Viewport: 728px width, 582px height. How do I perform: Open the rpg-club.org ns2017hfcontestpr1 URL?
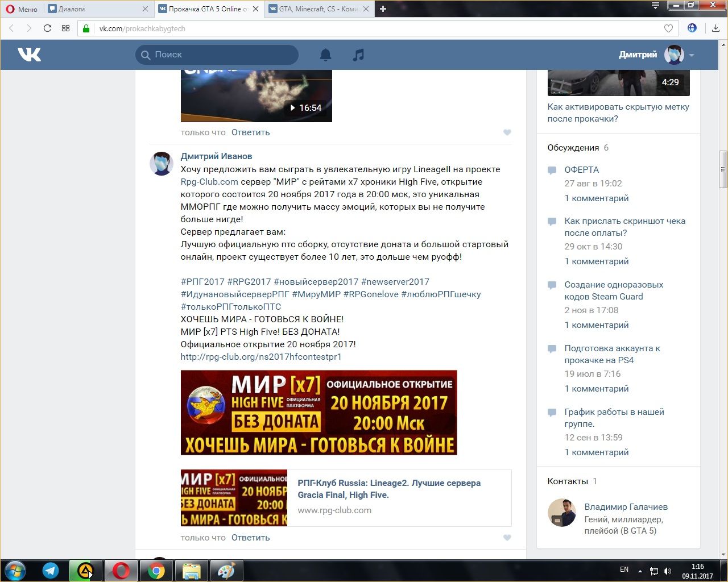pyautogui.click(x=261, y=357)
